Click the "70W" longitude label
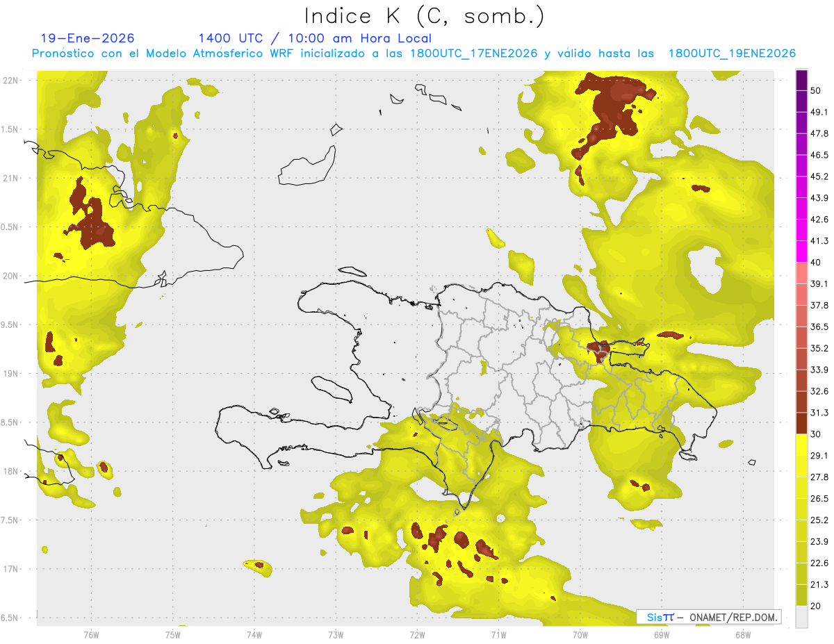This screenshot has height=644, width=834. 580,635
